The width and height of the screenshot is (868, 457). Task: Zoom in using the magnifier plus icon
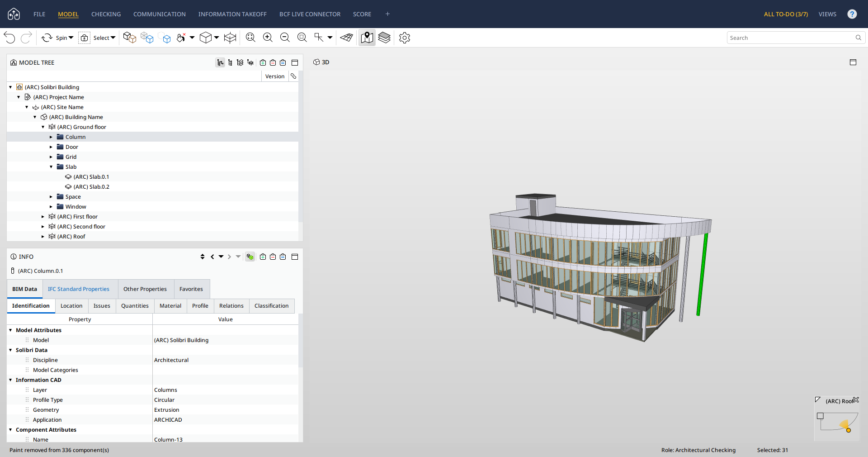(x=268, y=38)
